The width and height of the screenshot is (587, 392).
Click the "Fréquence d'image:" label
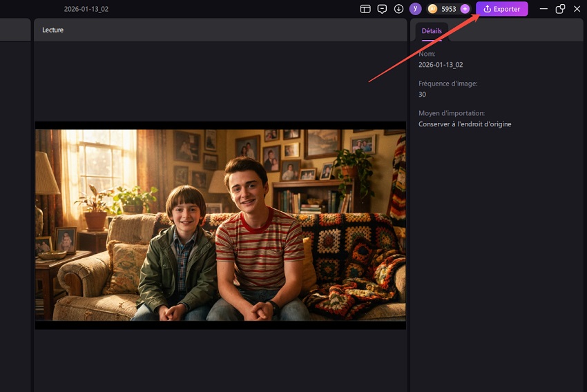coord(448,84)
